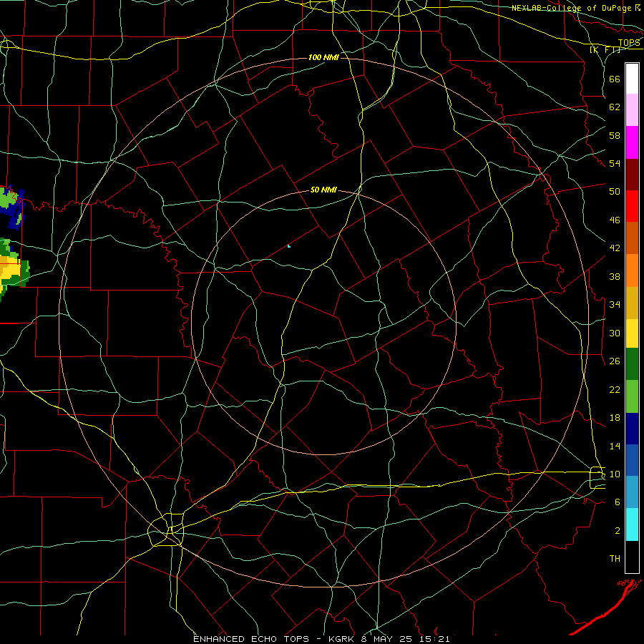Click the 'NEXLAB-College of DuPage' text
The height and width of the screenshot is (644, 644).
(x=572, y=8)
